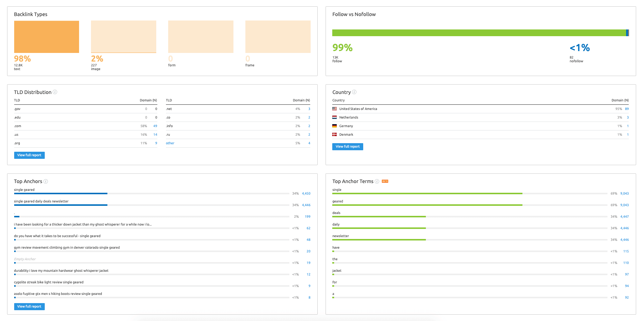
Task: Select the image backlink type block
Action: click(x=123, y=37)
